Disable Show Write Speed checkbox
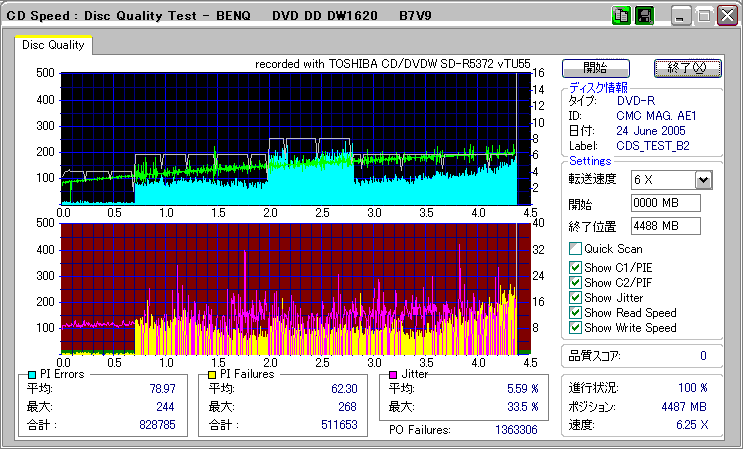743x449 pixels. click(x=575, y=327)
